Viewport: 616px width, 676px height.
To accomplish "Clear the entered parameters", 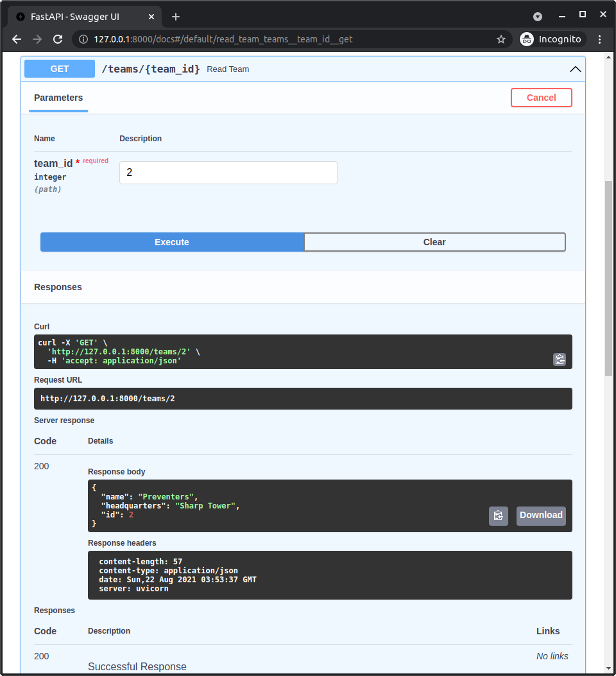I will tap(434, 242).
